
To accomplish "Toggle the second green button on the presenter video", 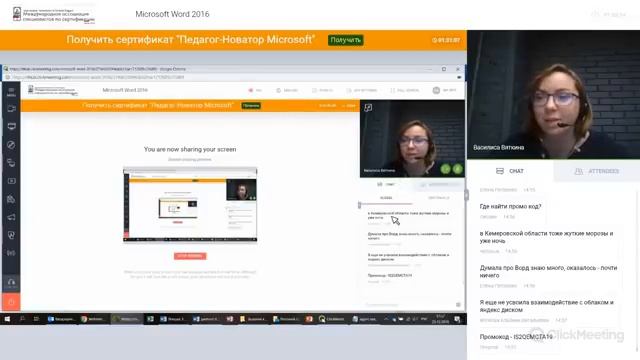I will coord(458,169).
